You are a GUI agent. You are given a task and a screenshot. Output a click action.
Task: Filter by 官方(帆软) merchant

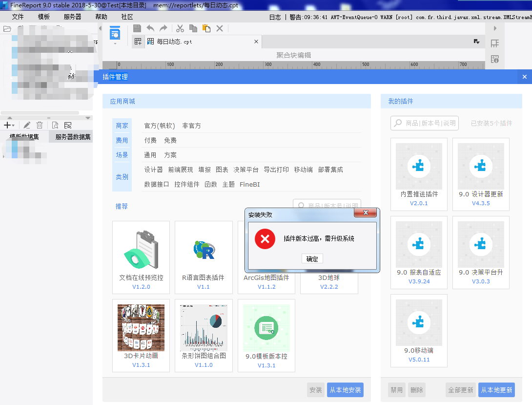(x=160, y=126)
